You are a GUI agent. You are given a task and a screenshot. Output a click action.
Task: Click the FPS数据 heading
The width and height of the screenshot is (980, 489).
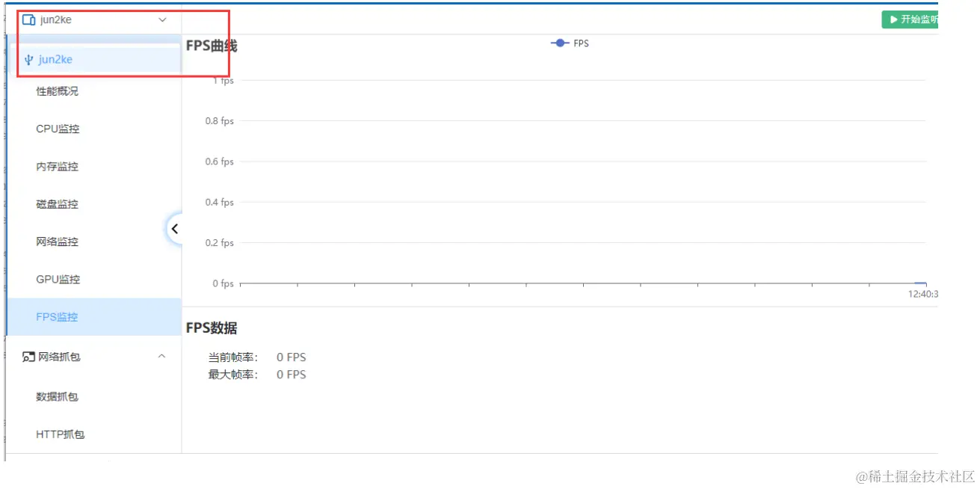tap(212, 328)
